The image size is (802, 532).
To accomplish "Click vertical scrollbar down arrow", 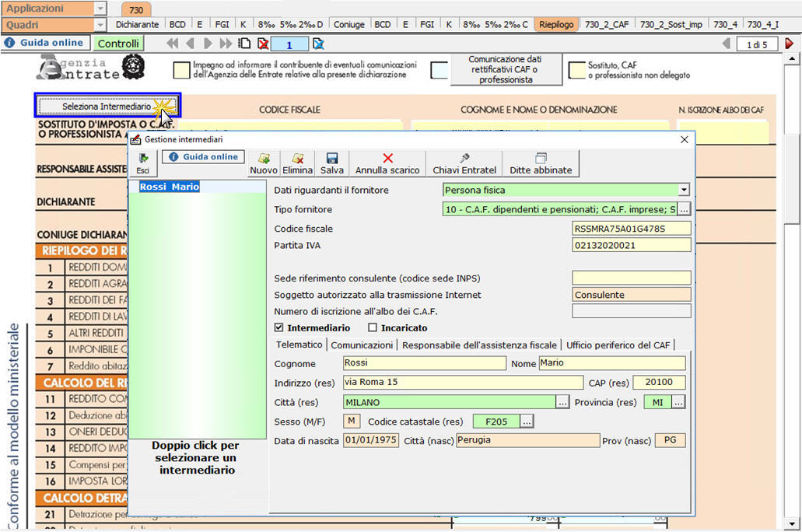I will coord(792,523).
